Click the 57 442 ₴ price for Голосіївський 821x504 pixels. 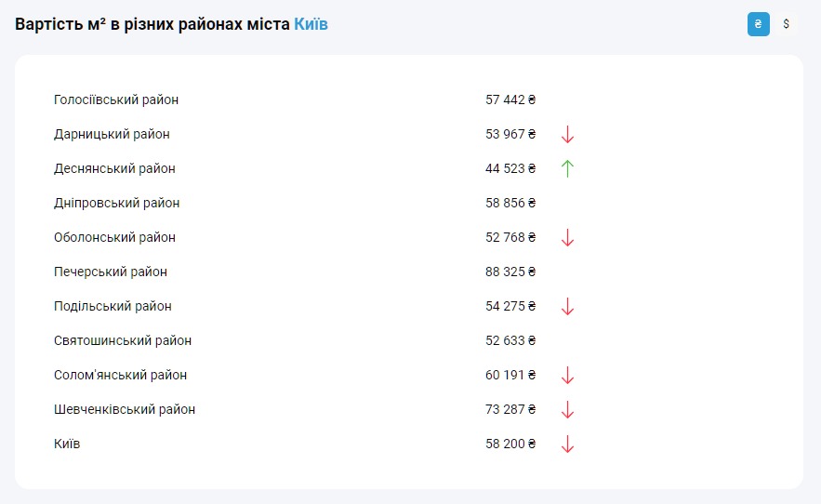click(510, 99)
